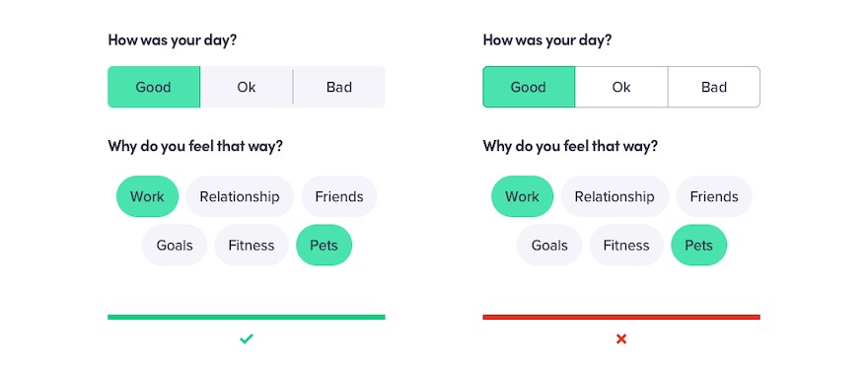Enable the left Goals chip
This screenshot has width=868, height=365.
pyautogui.click(x=175, y=246)
